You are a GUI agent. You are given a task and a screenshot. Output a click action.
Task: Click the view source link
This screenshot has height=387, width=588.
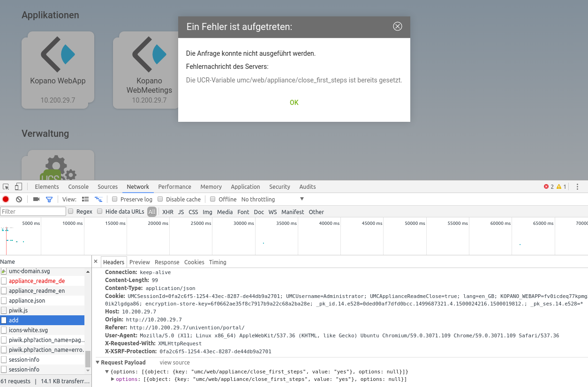[174, 363]
